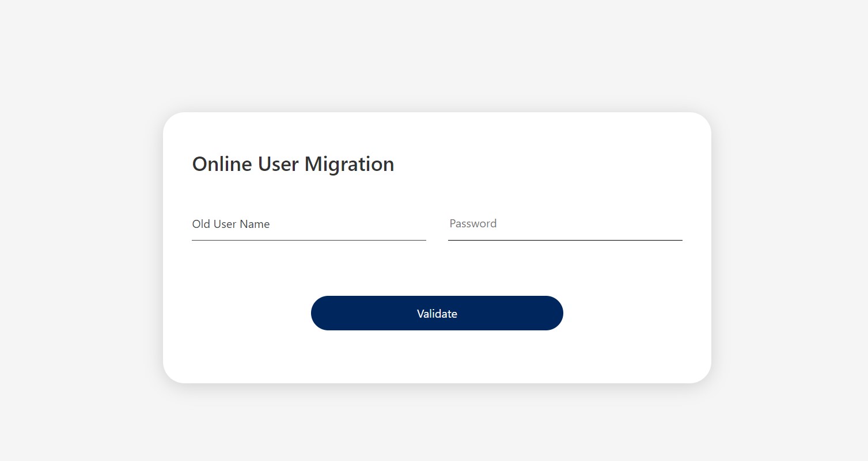
Task: Select the Old User Name placeholder text
Action: click(x=231, y=224)
